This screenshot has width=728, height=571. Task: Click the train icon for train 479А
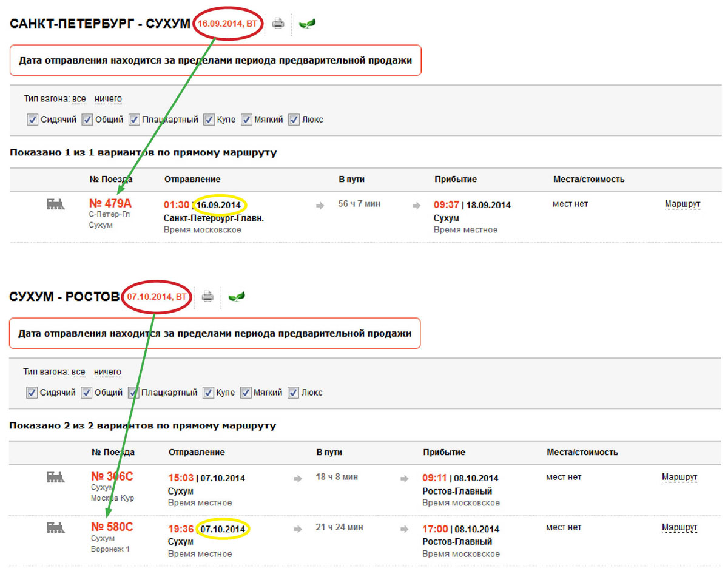(x=55, y=204)
